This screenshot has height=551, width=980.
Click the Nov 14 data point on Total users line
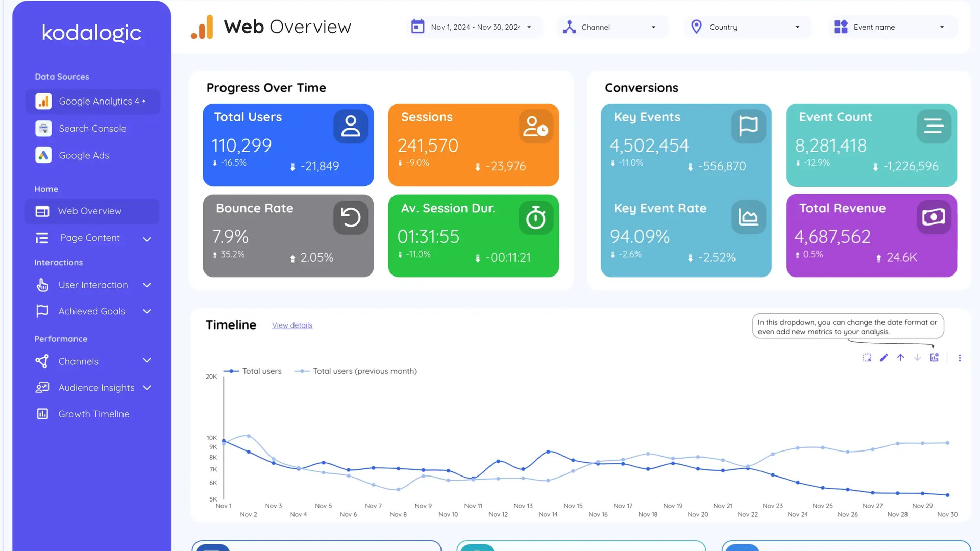548,452
